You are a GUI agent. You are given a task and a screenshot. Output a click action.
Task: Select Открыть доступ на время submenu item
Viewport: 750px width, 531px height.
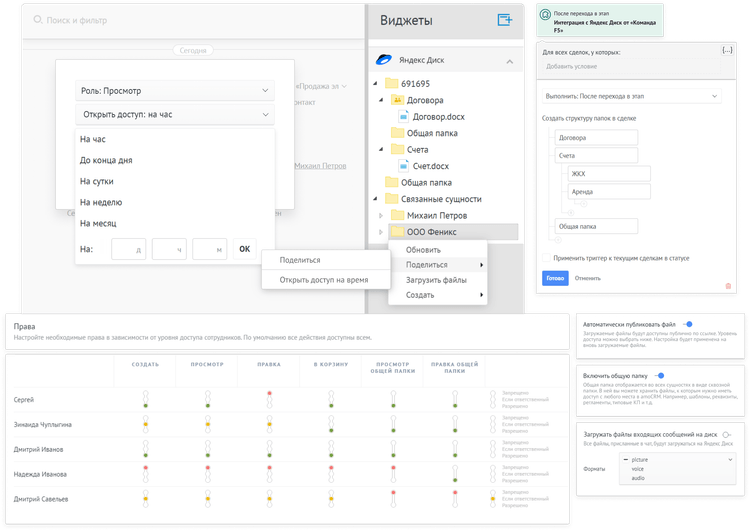point(323,280)
